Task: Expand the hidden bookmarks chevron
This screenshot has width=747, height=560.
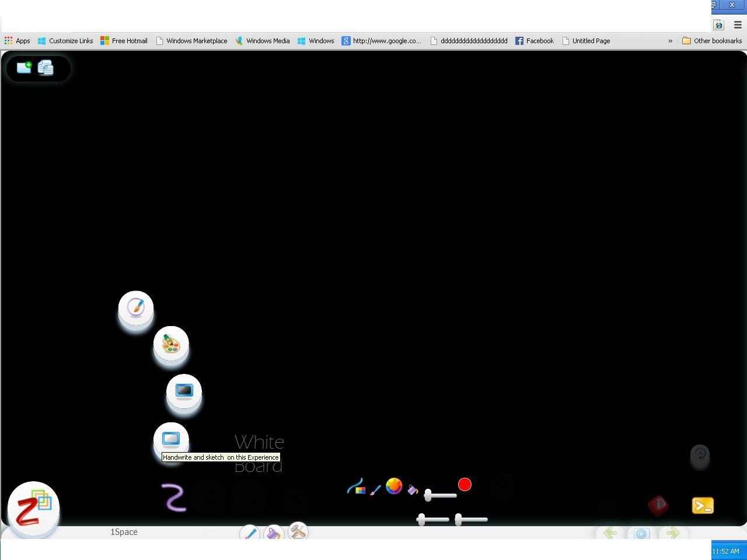Action: [670, 41]
